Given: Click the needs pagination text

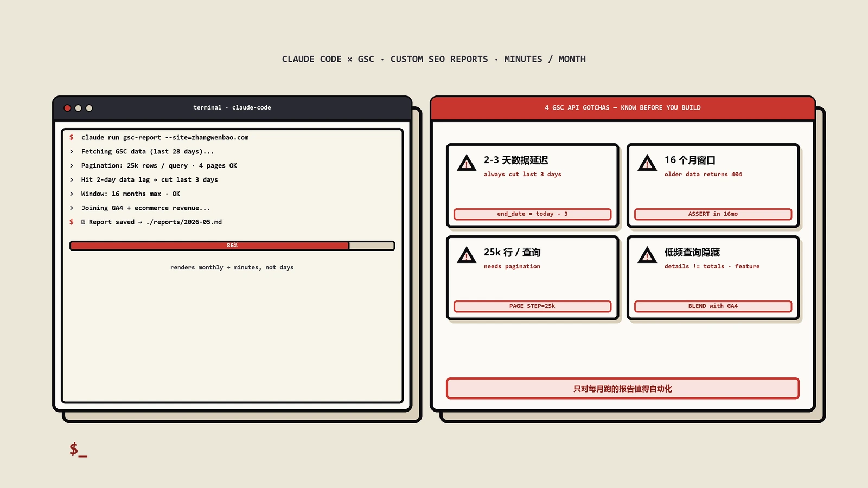Looking at the screenshot, I should [x=512, y=266].
